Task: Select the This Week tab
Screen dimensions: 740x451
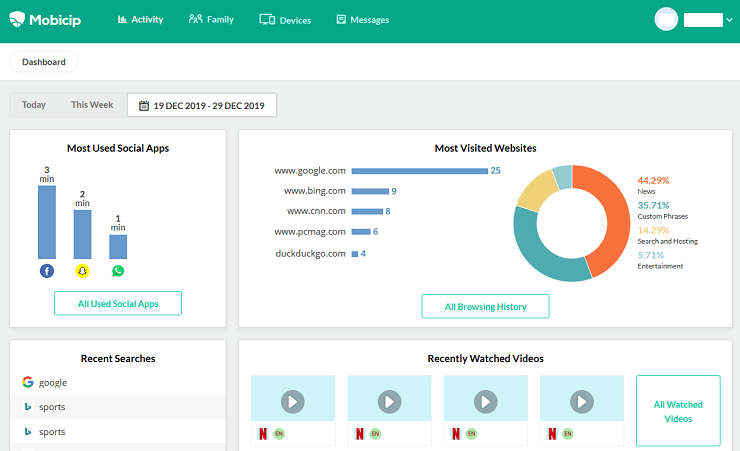Action: [92, 105]
